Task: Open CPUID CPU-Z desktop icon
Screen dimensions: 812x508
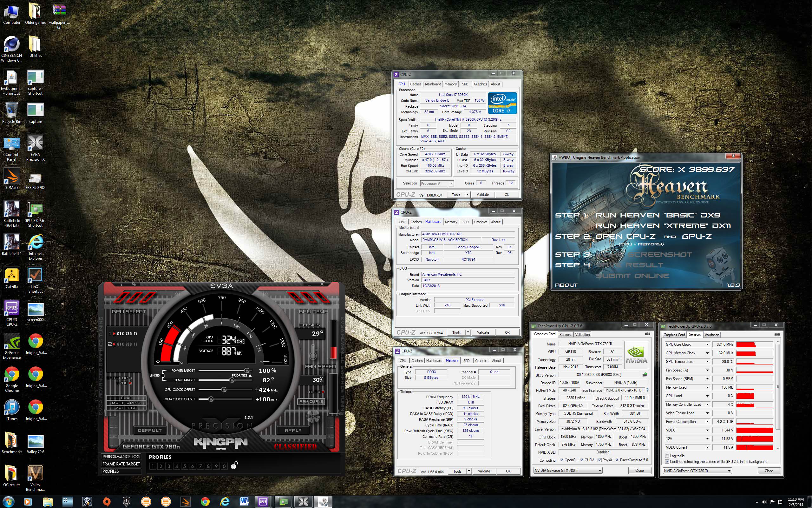Action: (x=12, y=313)
